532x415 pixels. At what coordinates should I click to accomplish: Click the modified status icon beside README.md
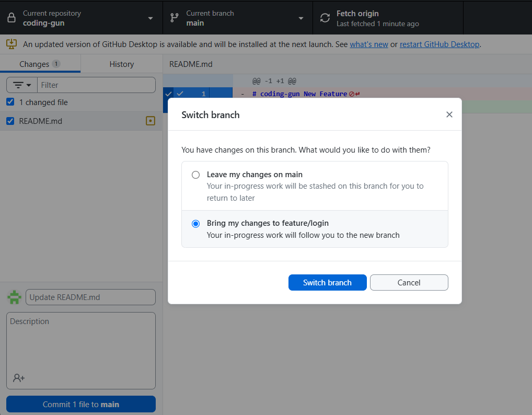coord(151,121)
